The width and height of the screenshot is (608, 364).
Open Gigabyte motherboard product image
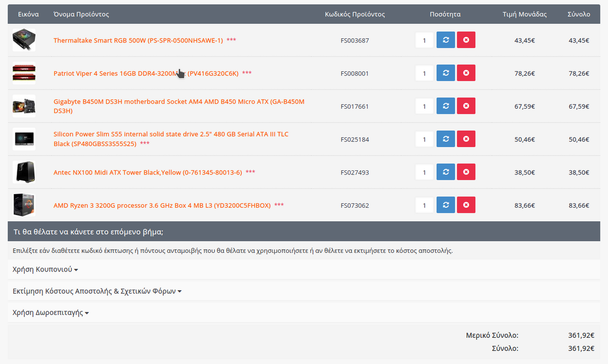click(x=24, y=106)
